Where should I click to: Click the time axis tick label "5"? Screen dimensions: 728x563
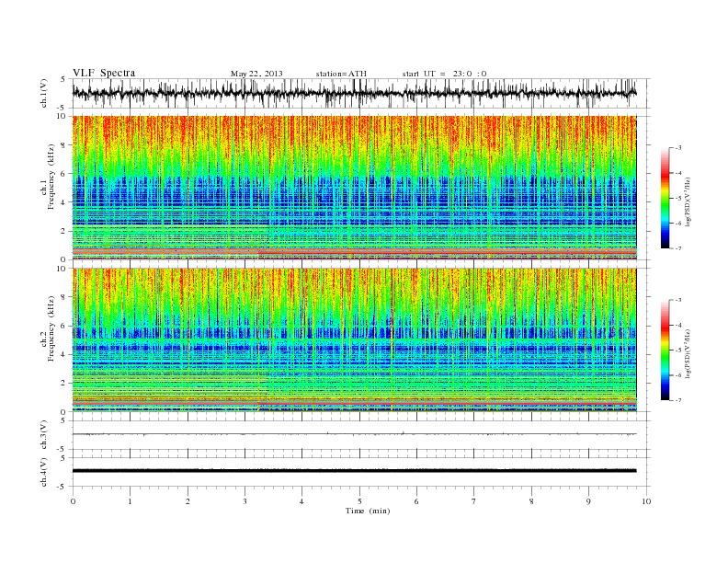point(359,501)
